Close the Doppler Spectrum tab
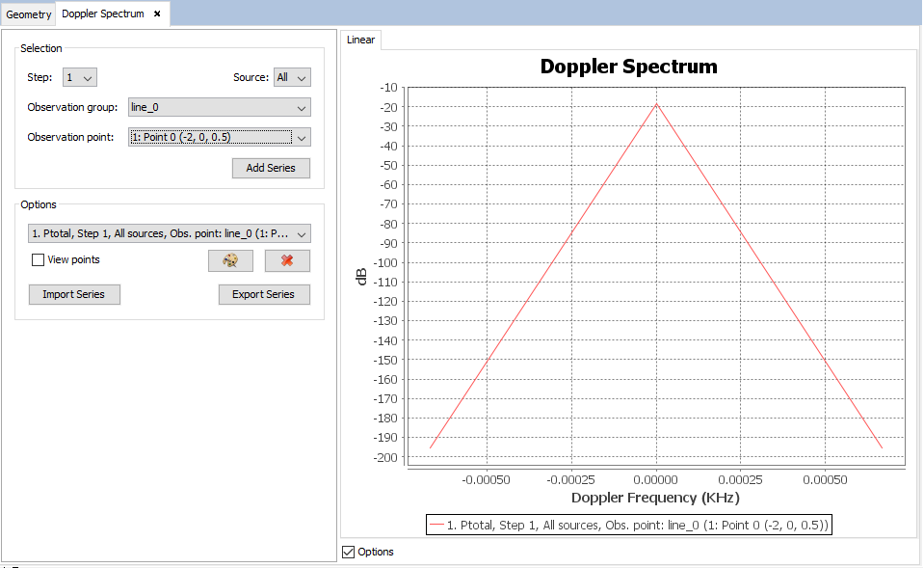This screenshot has height=568, width=924. pos(157,14)
